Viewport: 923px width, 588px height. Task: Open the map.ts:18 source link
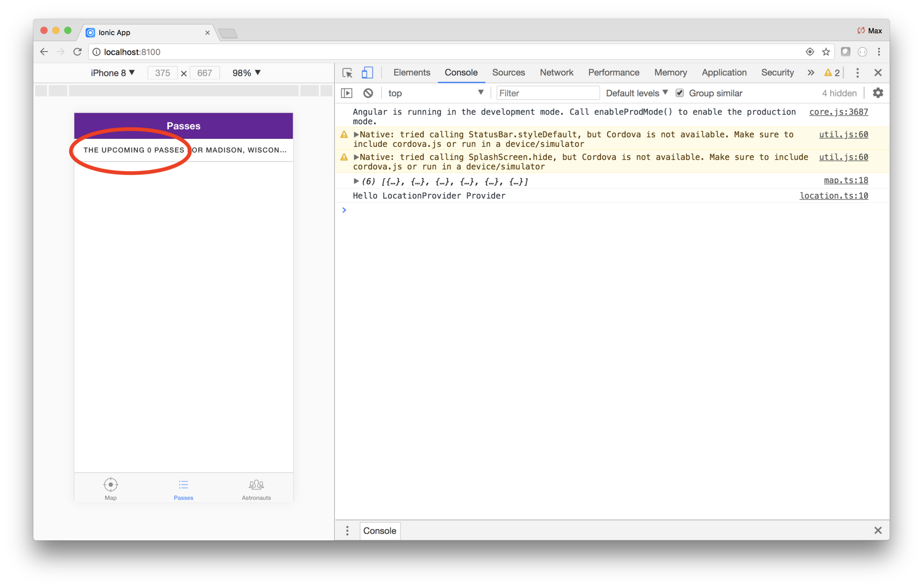(845, 180)
